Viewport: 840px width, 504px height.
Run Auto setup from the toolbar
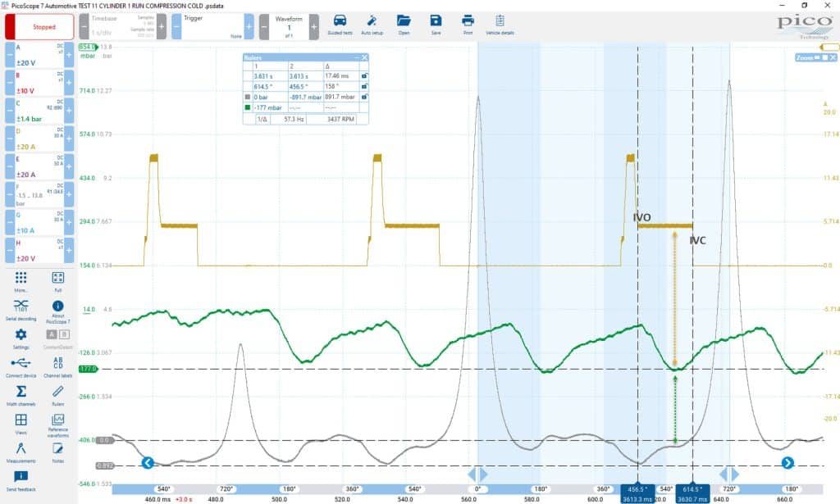click(372, 25)
